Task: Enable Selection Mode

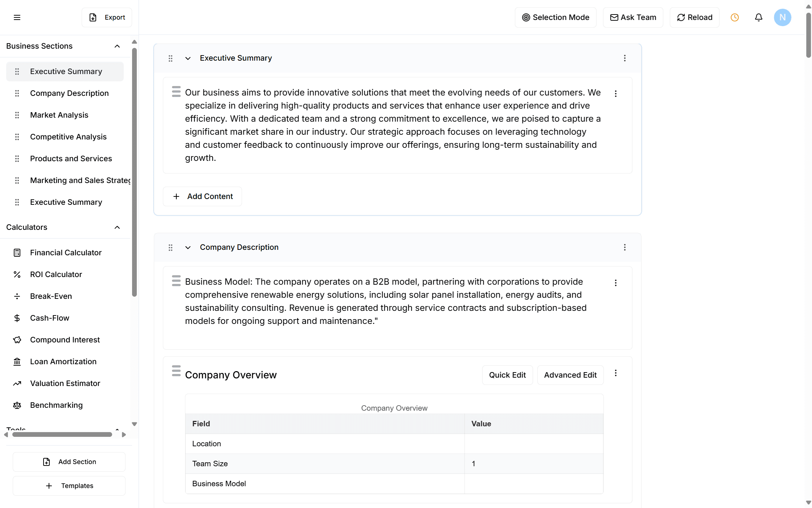Action: tap(555, 17)
